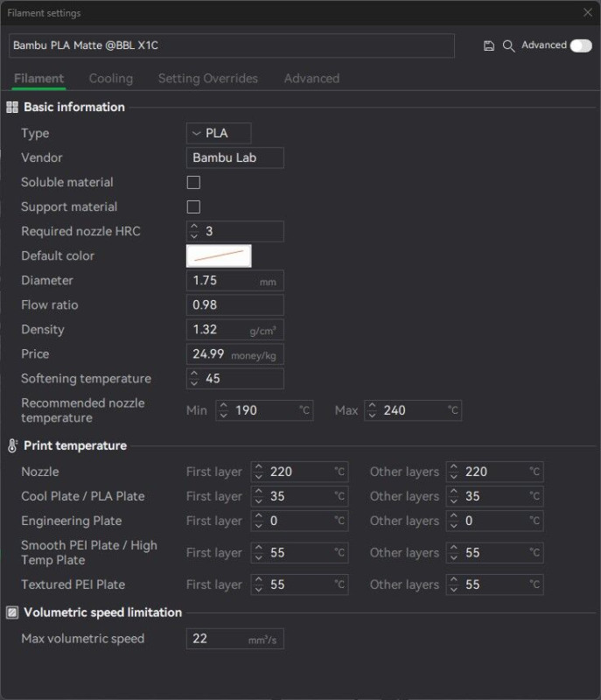The image size is (601, 700).
Task: Click the search magnifier icon
Action: click(x=508, y=46)
